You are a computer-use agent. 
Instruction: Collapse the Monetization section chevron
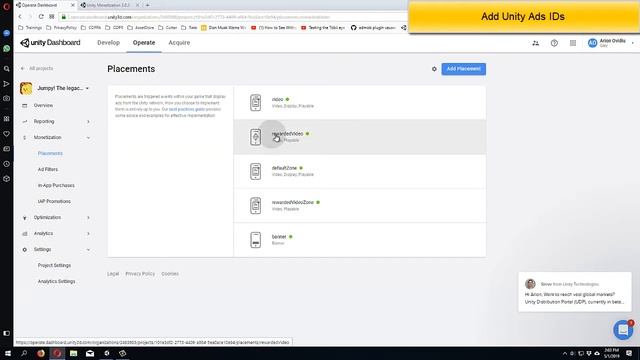point(88,138)
